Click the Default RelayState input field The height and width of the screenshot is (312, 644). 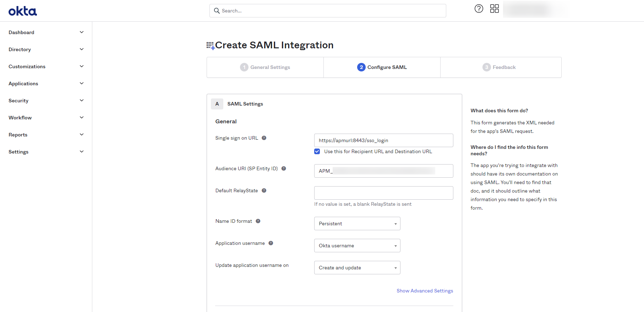[383, 193]
